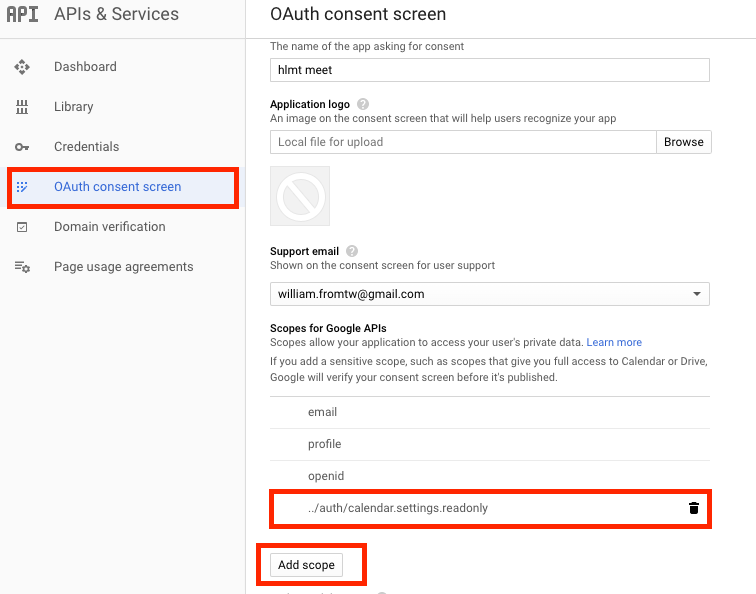Open Page usage agreements section
The height and width of the screenshot is (594, 756).
tap(123, 267)
